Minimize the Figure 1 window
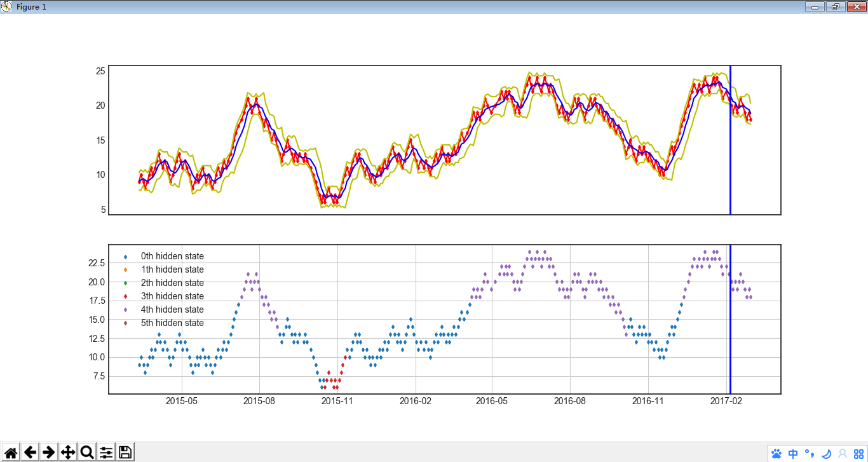 815,6
